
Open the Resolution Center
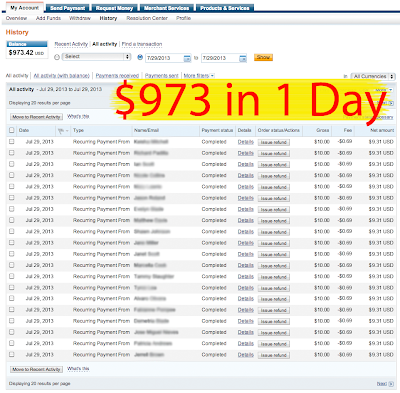(x=147, y=18)
